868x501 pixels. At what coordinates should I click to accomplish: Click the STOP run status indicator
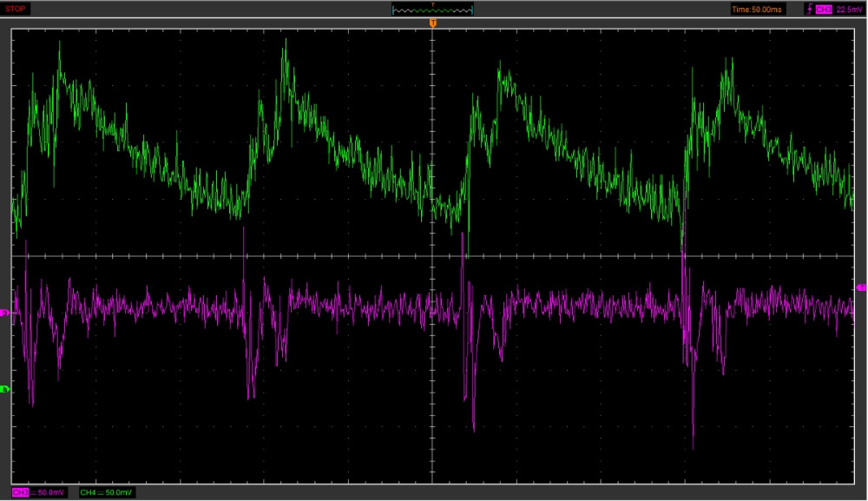tap(15, 9)
